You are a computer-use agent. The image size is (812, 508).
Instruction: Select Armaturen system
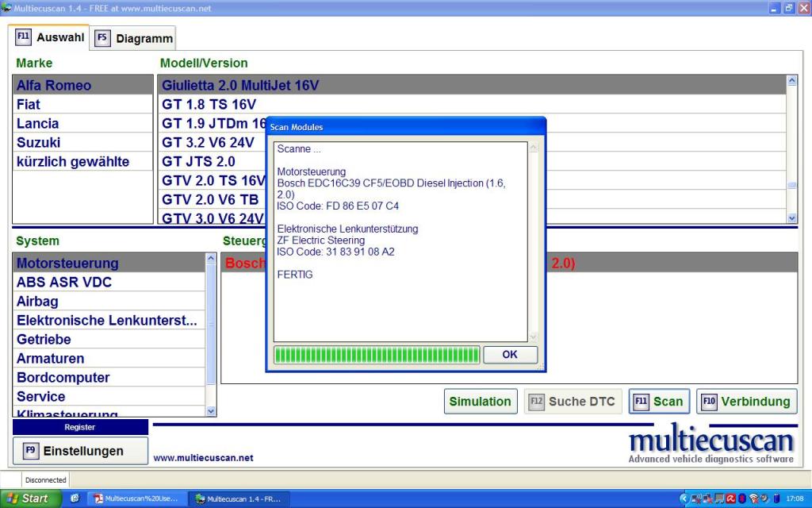(x=109, y=359)
